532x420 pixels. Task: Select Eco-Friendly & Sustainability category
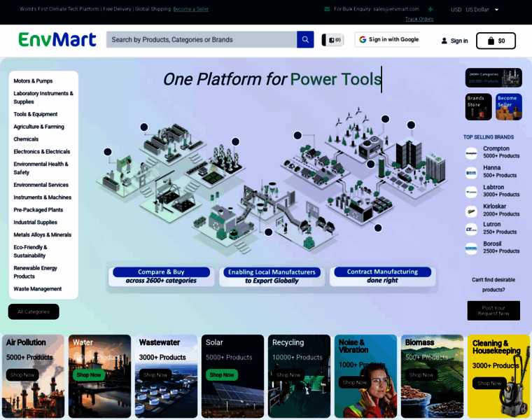pyautogui.click(x=30, y=251)
